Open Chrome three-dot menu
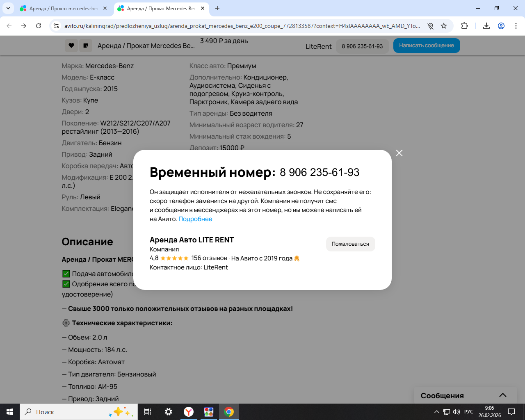 point(516,26)
